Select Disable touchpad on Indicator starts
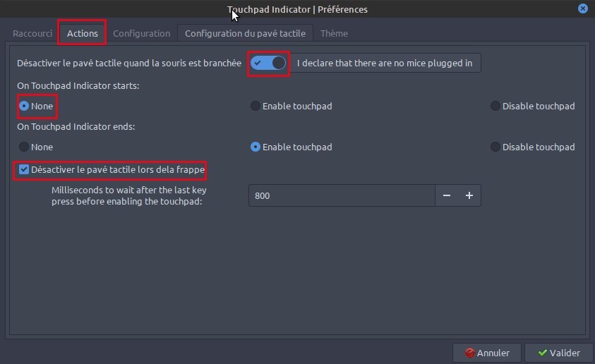This screenshot has width=595, height=364. coord(533,106)
